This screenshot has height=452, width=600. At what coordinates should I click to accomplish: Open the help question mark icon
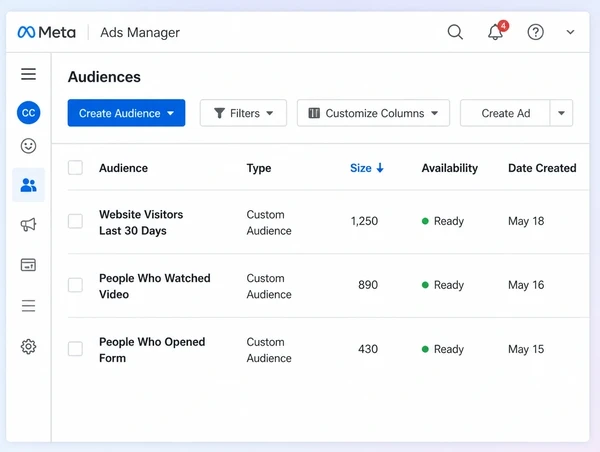(x=535, y=32)
